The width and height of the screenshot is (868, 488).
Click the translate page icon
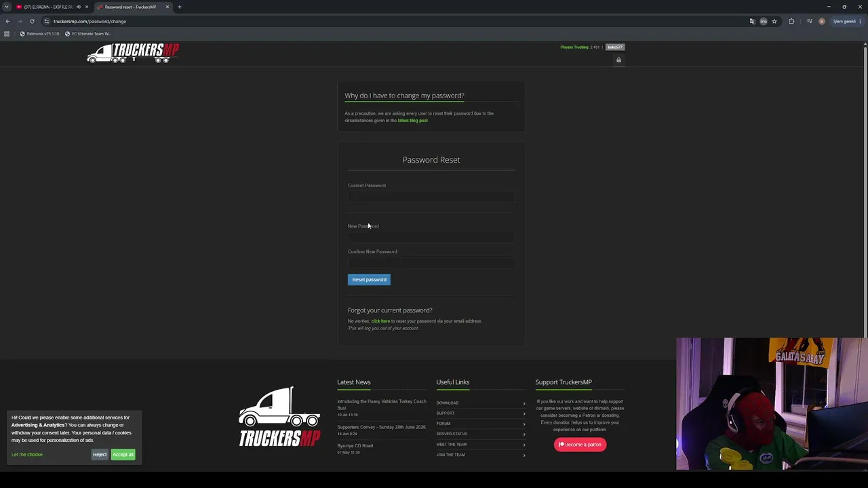(752, 21)
